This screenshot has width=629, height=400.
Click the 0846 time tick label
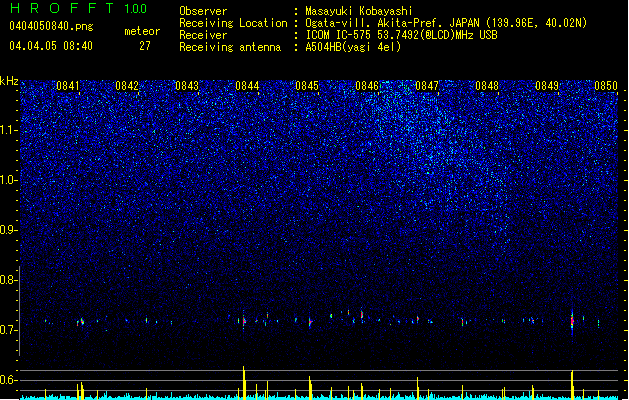click(367, 86)
